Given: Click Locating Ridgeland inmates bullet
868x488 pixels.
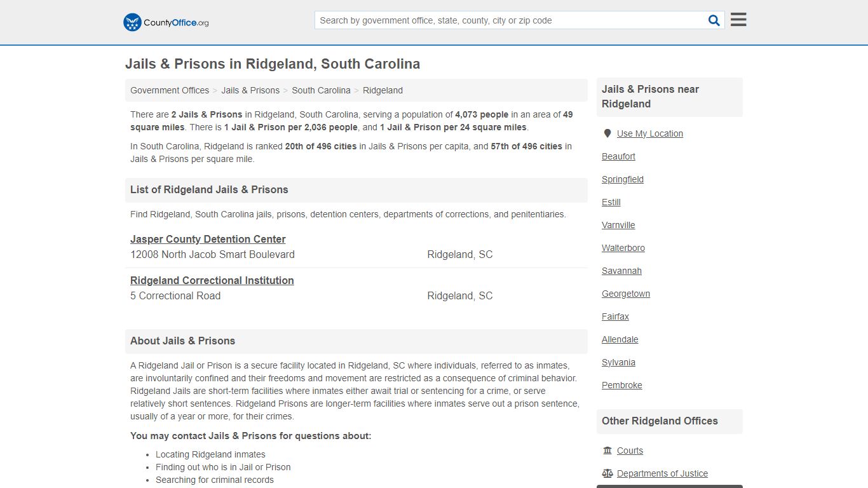Looking at the screenshot, I should click(x=210, y=454).
